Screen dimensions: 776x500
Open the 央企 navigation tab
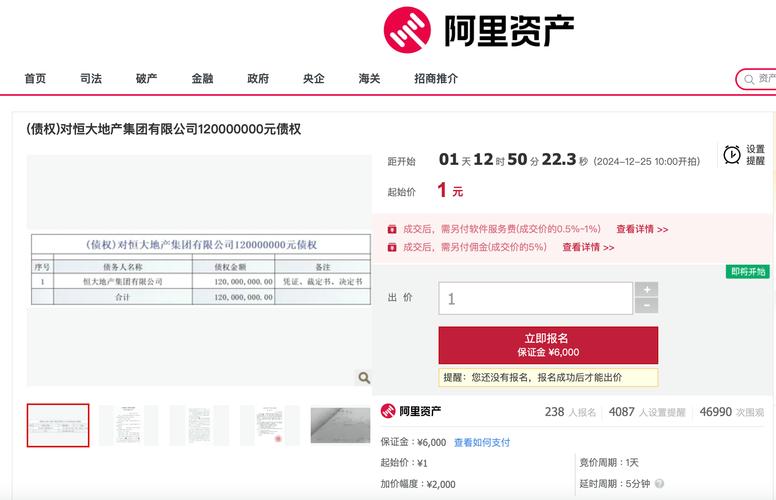(314, 78)
